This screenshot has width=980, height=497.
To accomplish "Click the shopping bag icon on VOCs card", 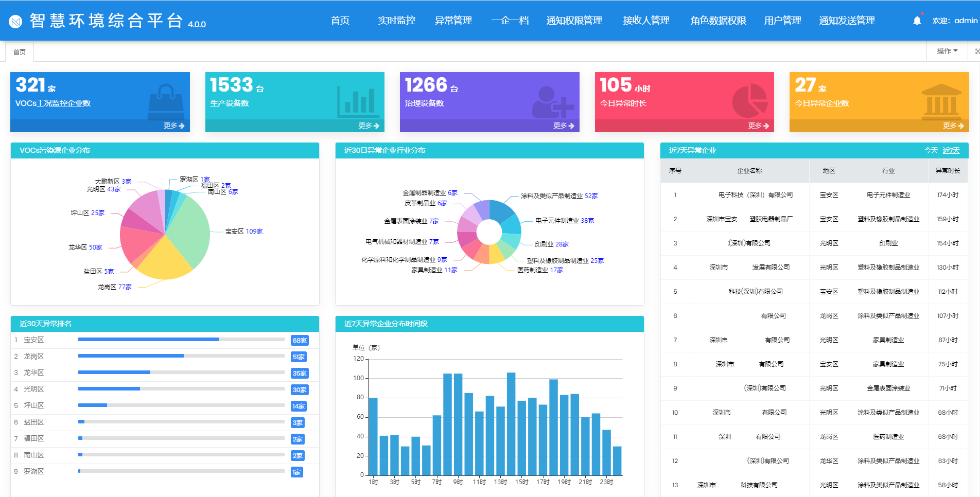I will 166,101.
